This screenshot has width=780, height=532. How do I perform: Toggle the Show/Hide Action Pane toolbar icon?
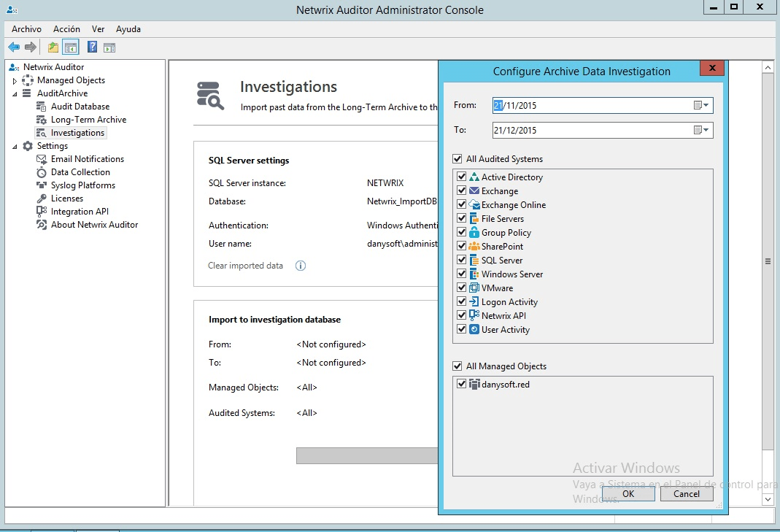(109, 47)
